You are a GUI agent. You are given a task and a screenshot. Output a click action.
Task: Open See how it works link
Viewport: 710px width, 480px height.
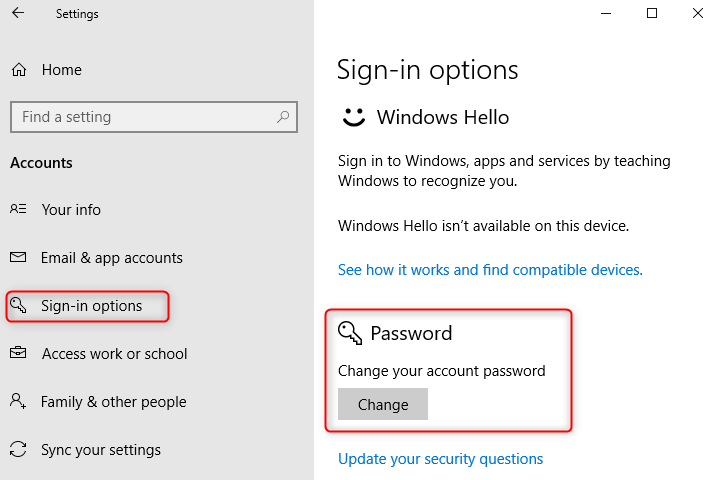490,270
